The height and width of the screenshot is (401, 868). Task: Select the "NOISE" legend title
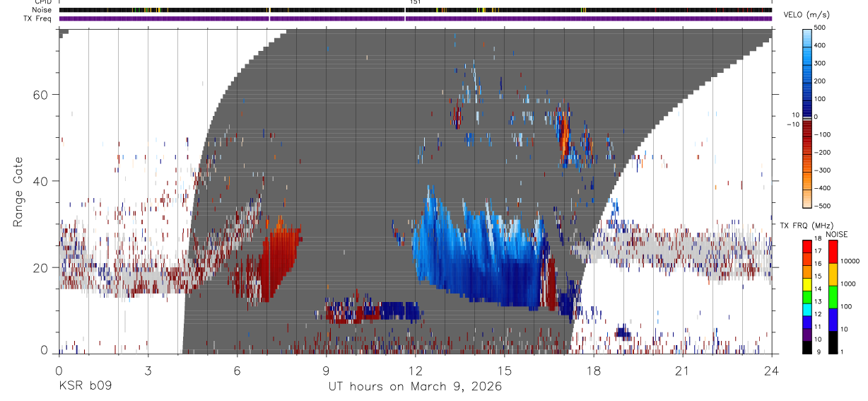(x=836, y=234)
